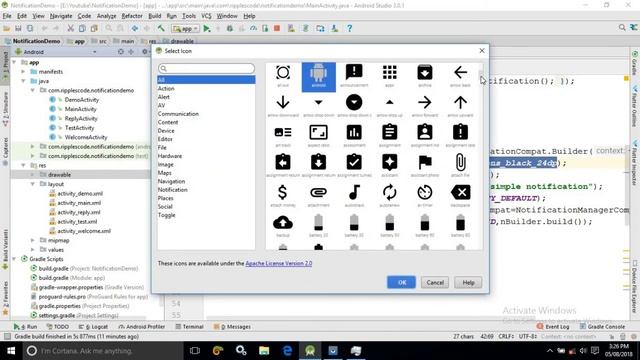
Task: Collapse the java folder in tree
Action: tap(23, 81)
